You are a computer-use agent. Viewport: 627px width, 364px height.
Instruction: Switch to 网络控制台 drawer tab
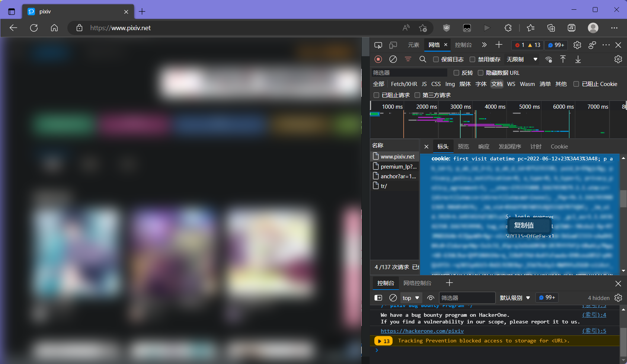418,283
